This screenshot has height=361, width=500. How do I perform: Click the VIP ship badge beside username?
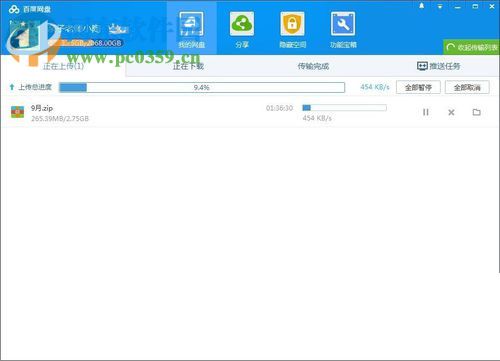(x=118, y=29)
